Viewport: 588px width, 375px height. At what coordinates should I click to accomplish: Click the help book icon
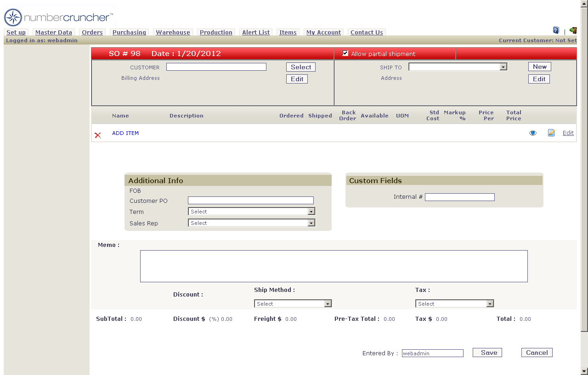pyautogui.click(x=556, y=30)
